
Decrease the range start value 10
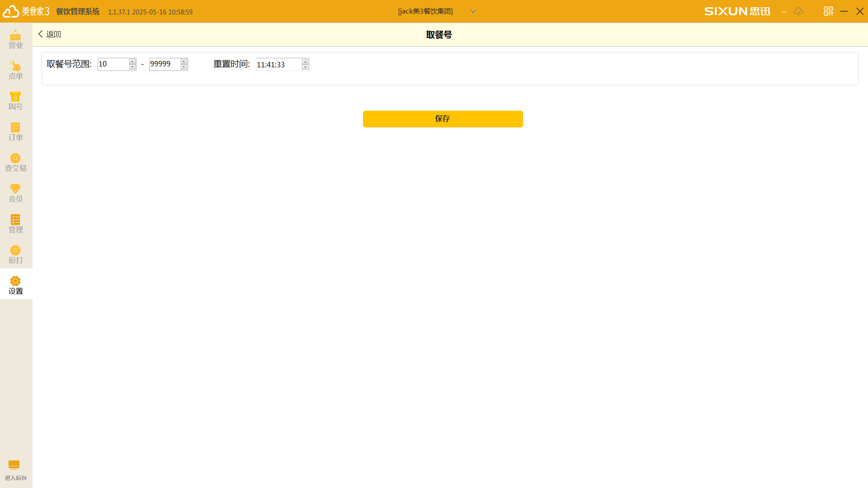click(x=132, y=67)
